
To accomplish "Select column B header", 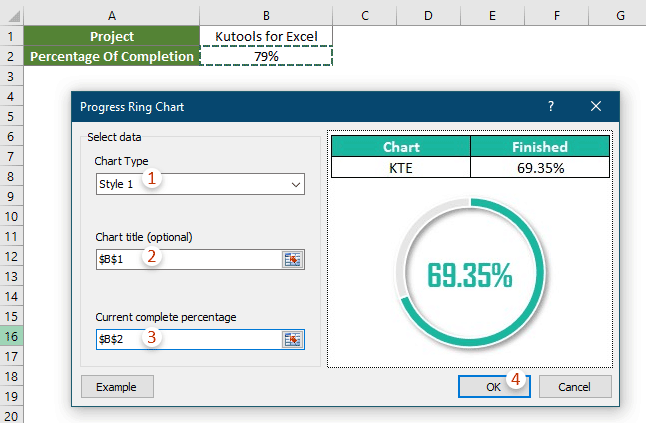I will (x=266, y=15).
